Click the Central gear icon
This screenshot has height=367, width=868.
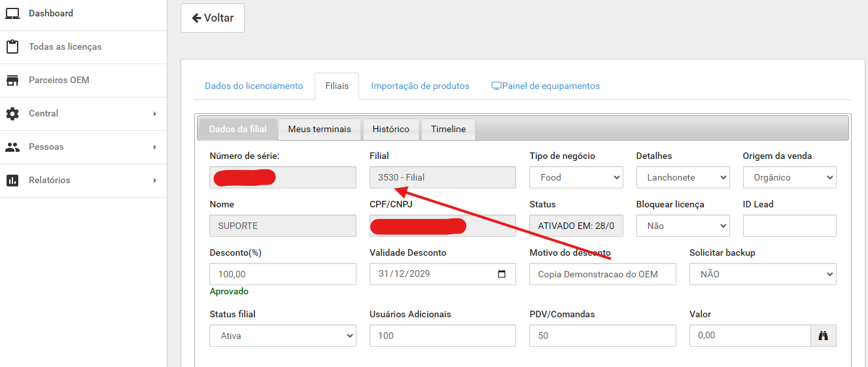(12, 114)
